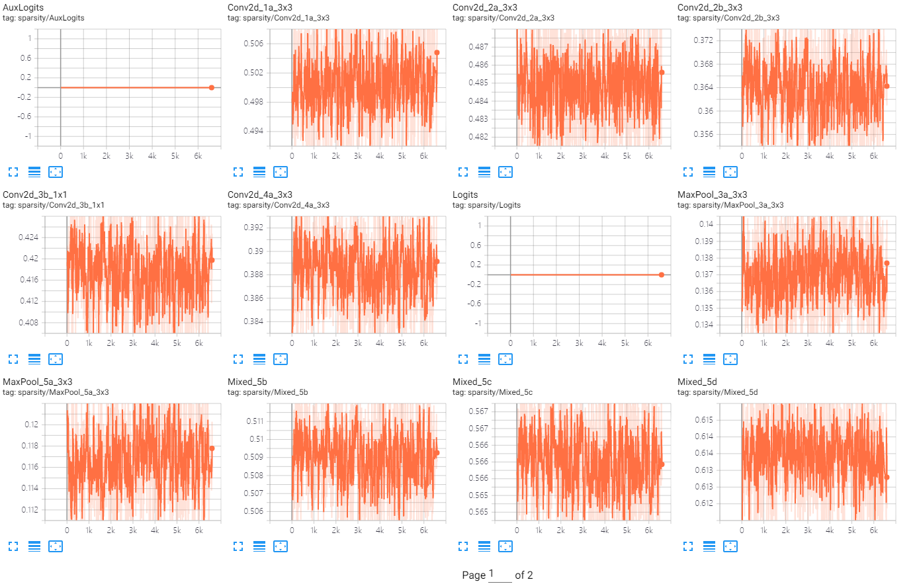This screenshot has width=917, height=588.
Task: Fit Mixed_5d chart domain to data
Action: pyautogui.click(x=730, y=546)
